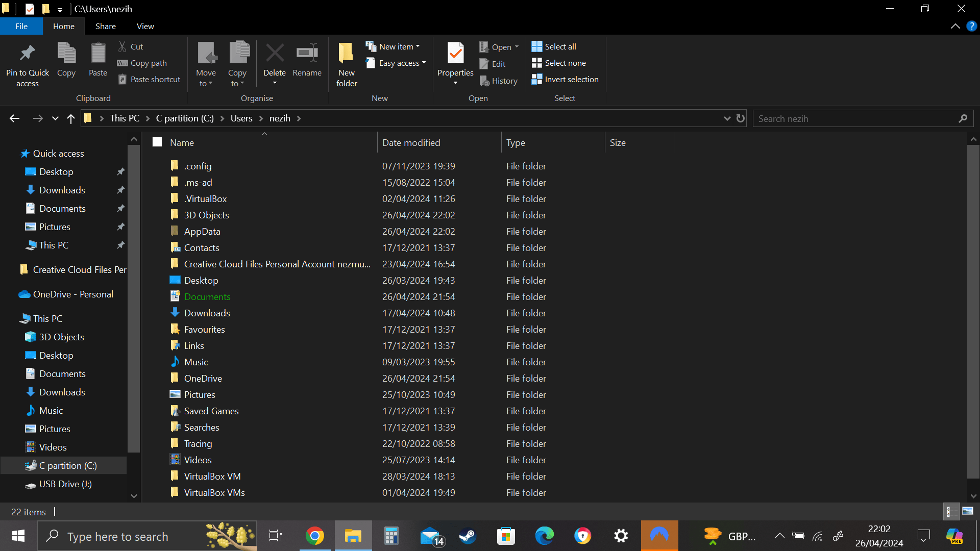
Task: Click the Delete ribbon icon
Action: [x=275, y=54]
